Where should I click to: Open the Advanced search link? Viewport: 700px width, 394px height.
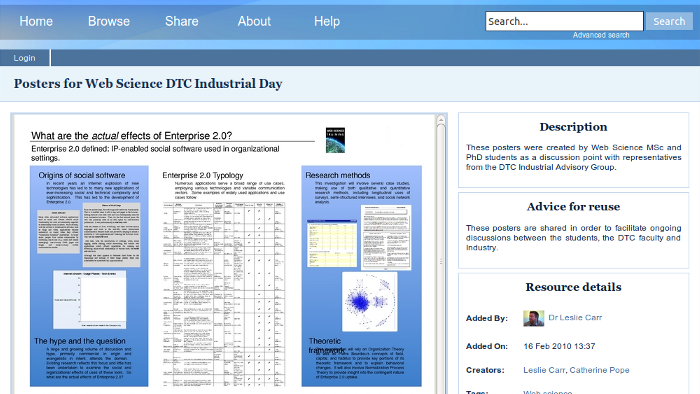click(601, 35)
